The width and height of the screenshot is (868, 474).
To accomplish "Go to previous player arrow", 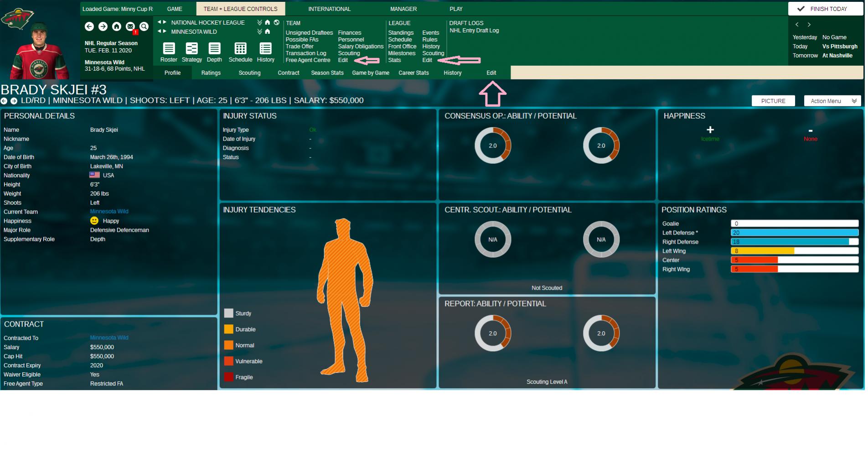I will coord(4,101).
